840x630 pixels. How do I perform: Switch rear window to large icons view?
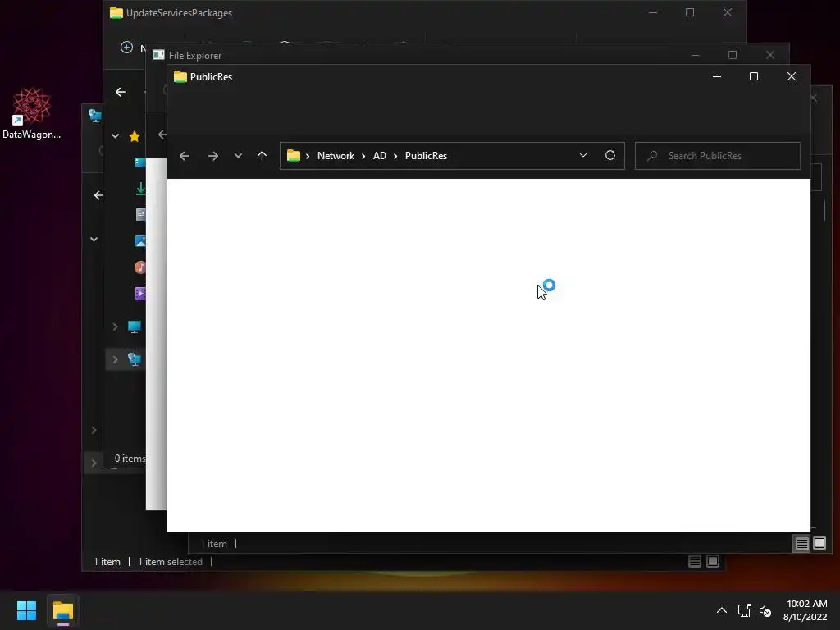713,561
